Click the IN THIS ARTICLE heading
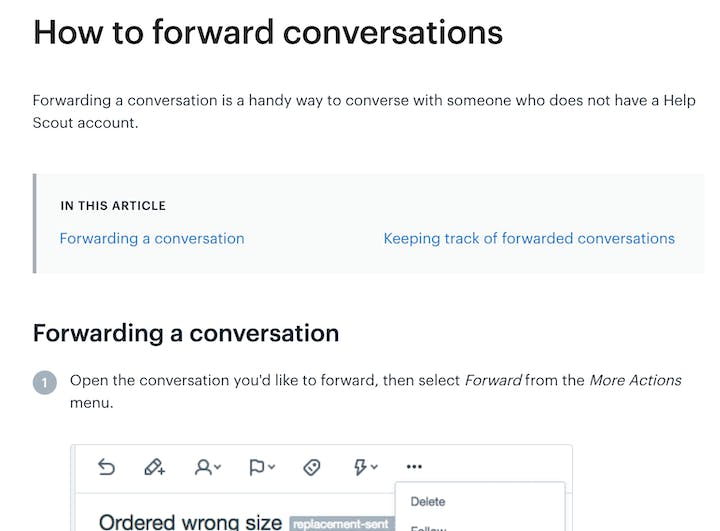 click(113, 206)
